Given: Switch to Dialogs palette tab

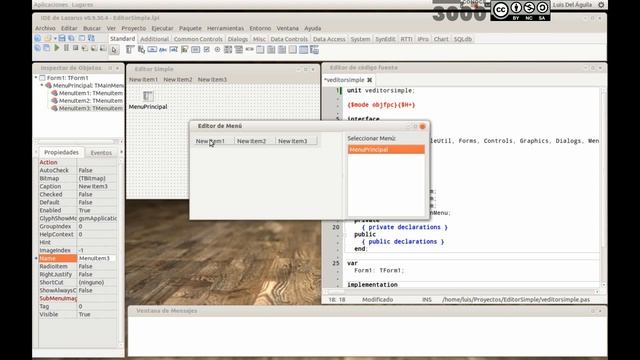Looking at the screenshot, I should click(x=238, y=39).
